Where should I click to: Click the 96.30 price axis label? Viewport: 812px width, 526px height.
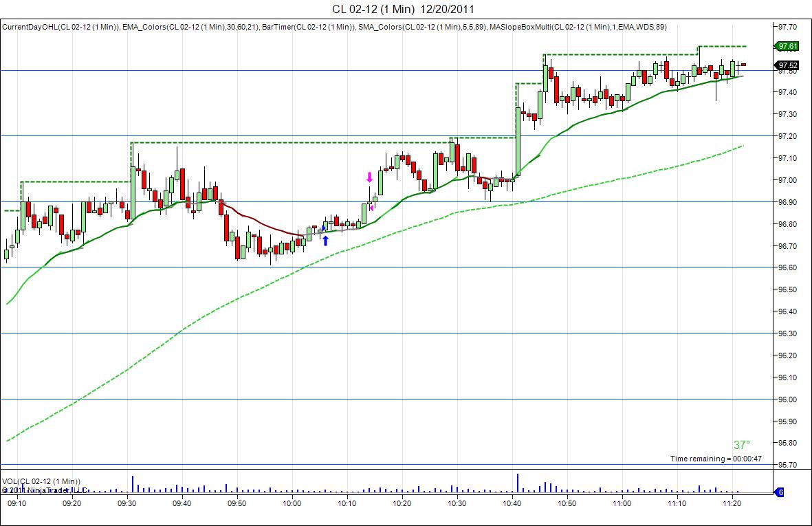tap(788, 333)
